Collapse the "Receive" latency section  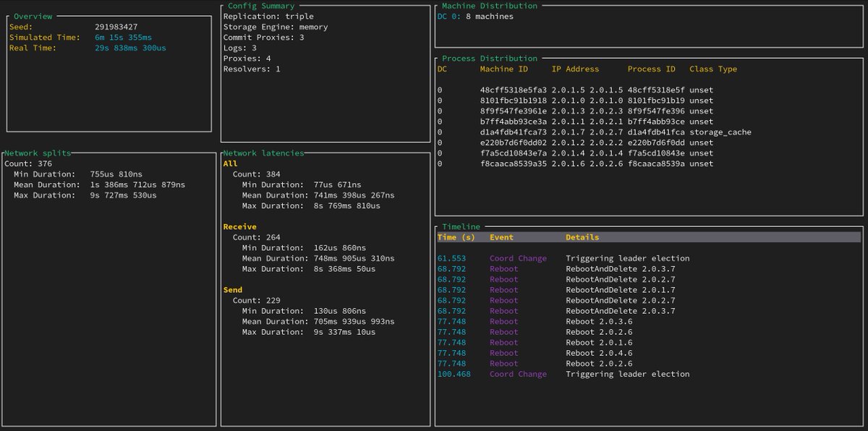click(239, 226)
